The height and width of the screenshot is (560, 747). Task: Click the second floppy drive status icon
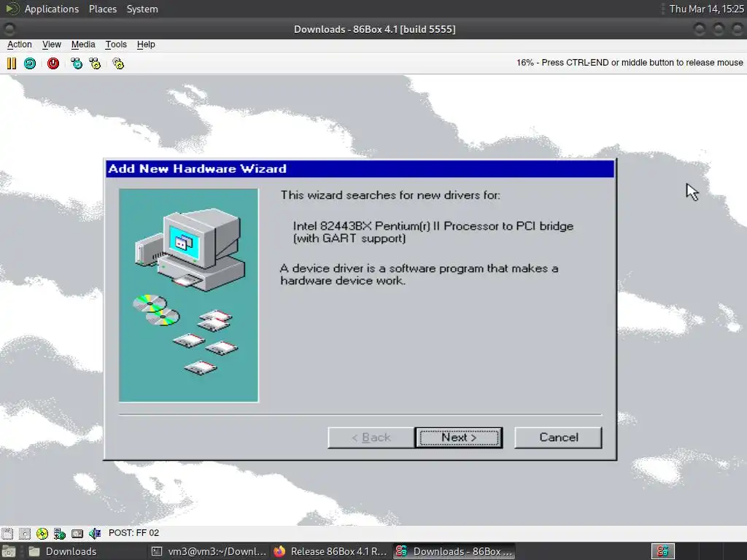point(25,533)
